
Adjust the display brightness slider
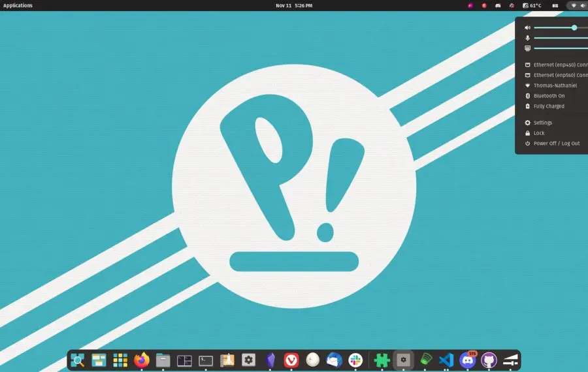pos(561,48)
